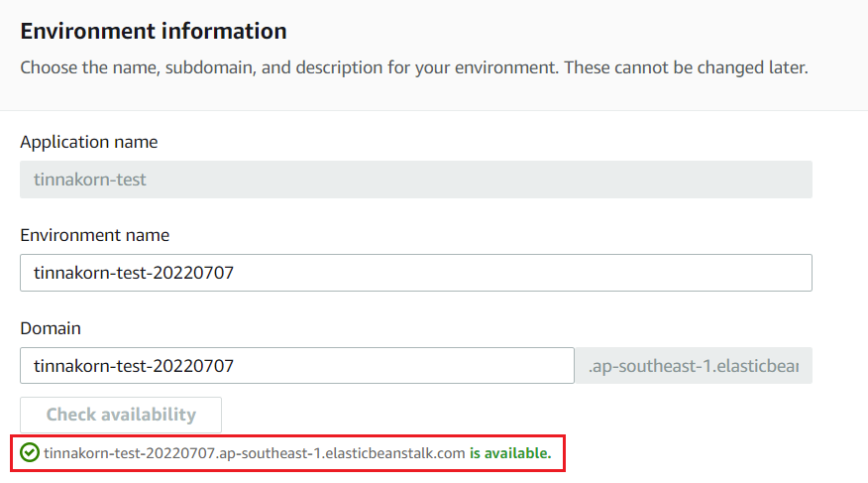
Task: Click the disabled Application name field
Action: tap(416, 180)
